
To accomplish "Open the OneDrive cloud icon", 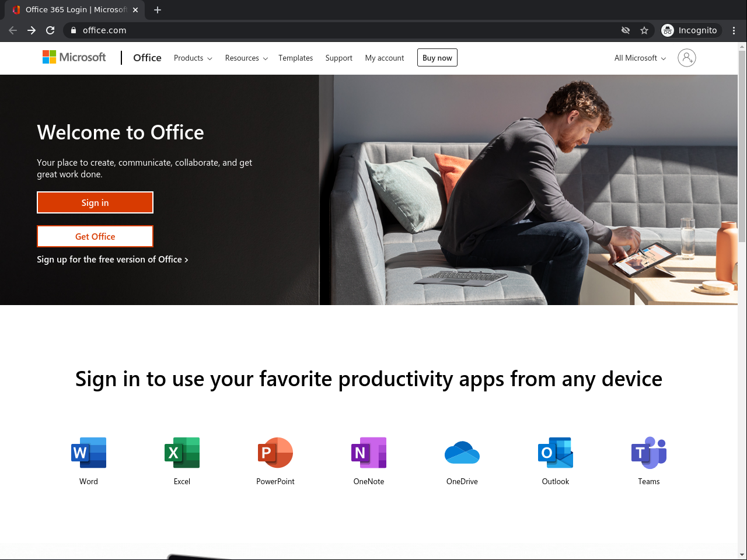I will point(462,452).
